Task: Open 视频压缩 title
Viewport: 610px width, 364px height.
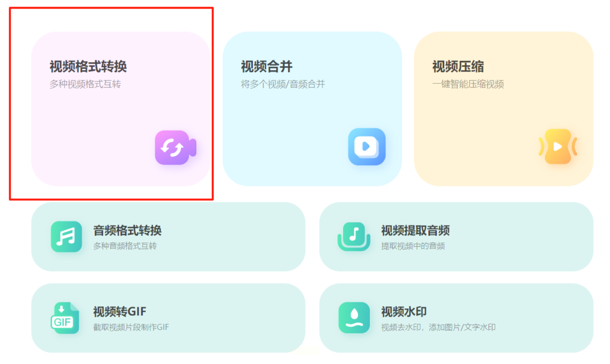Action: pos(458,67)
